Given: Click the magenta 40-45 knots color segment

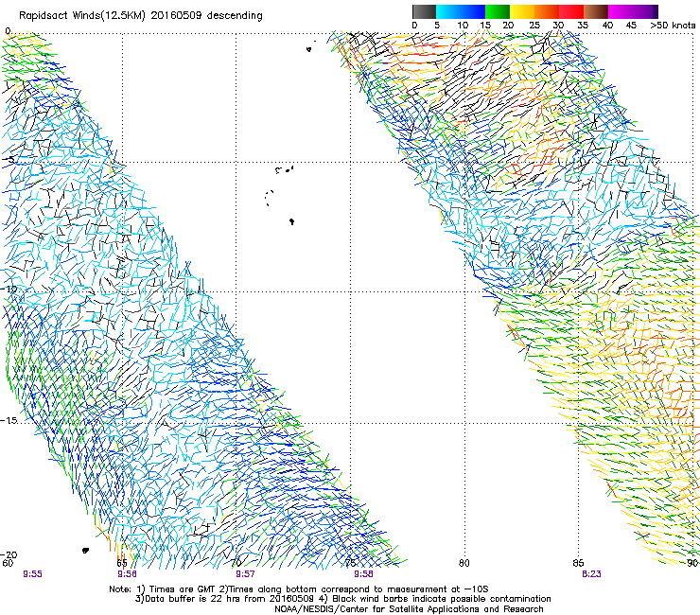Looking at the screenshot, I should 621,11.
